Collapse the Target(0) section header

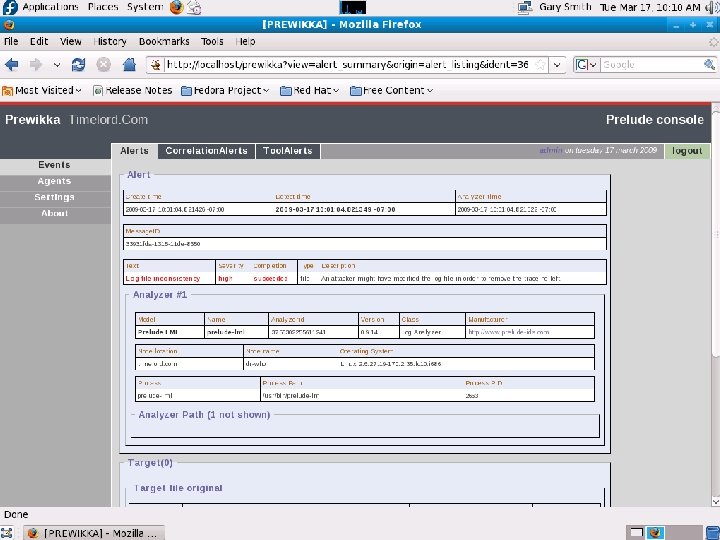(150, 463)
